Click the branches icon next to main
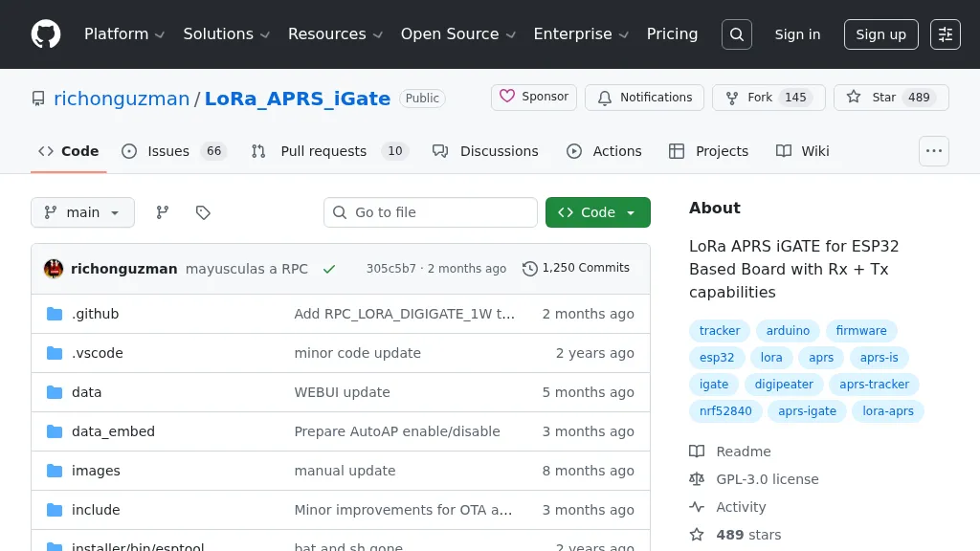The height and width of the screenshot is (551, 980). coord(163,212)
